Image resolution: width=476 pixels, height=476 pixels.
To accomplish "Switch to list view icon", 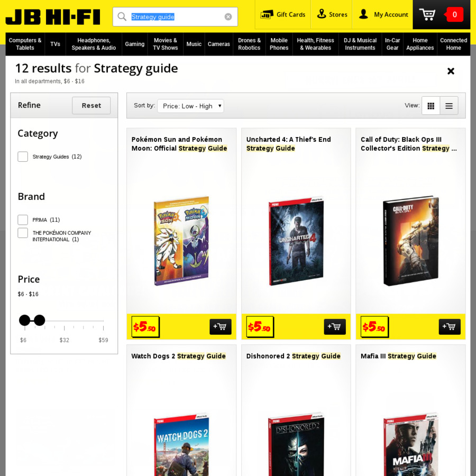I will point(448,106).
